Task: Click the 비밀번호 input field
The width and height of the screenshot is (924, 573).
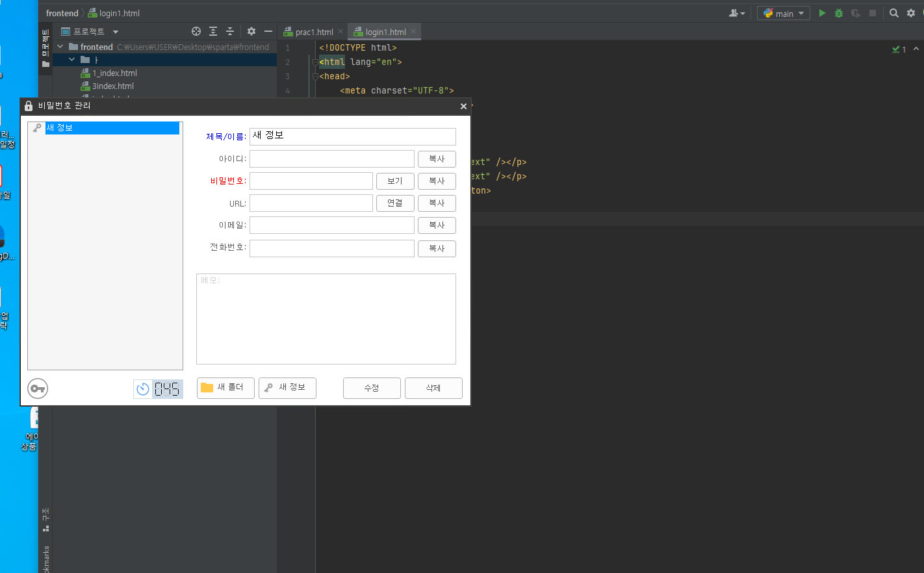Action: pyautogui.click(x=311, y=181)
